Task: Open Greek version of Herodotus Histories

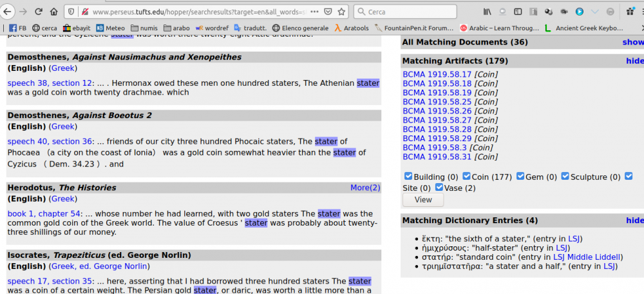Action: tap(63, 199)
